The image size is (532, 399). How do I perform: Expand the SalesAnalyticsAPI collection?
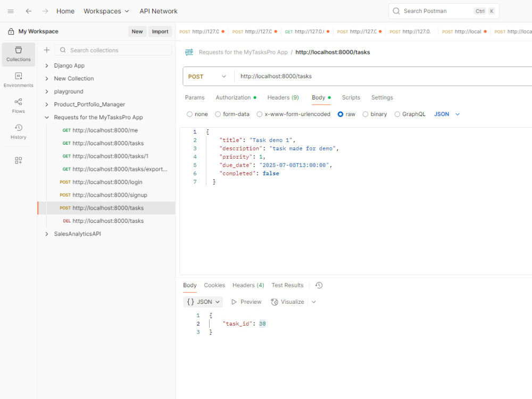[x=46, y=234]
